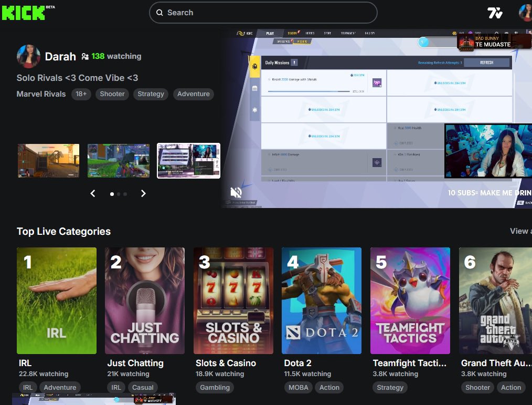Select Action tag under Grand Theft Auto
The image size is (532, 405).
(511, 387)
